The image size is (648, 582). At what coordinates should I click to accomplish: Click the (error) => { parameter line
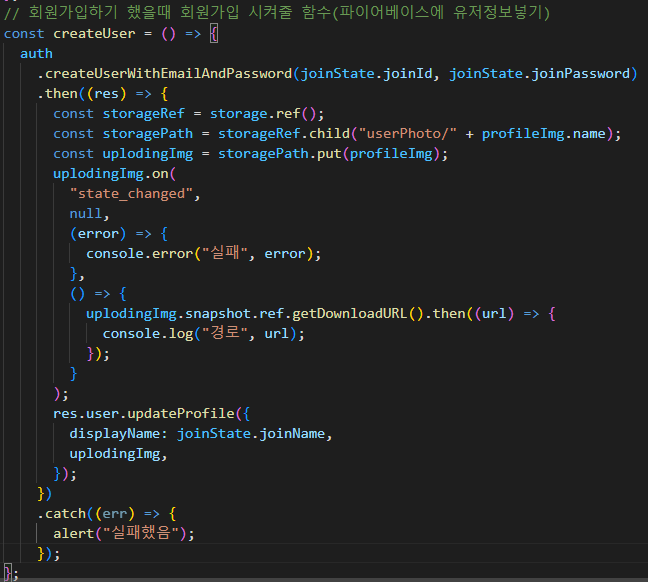[x=119, y=234]
